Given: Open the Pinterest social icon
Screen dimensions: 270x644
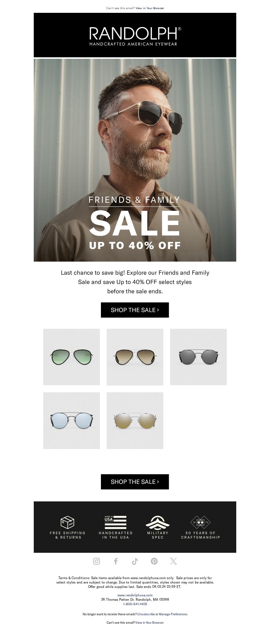Looking at the screenshot, I should pyautogui.click(x=154, y=561).
